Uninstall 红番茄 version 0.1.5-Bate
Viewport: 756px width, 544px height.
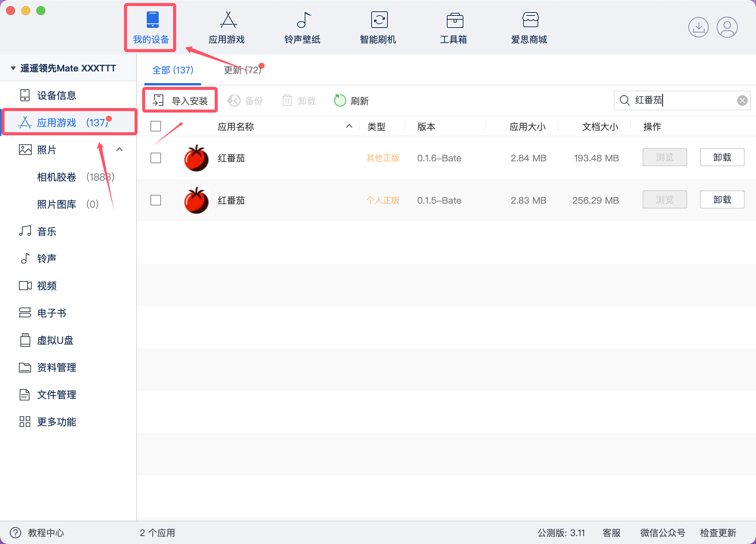[722, 199]
